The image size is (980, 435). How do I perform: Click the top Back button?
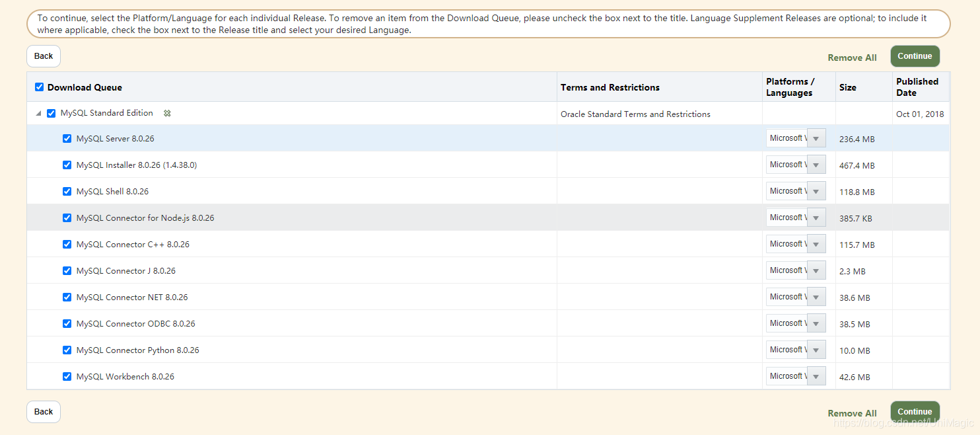pyautogui.click(x=44, y=56)
